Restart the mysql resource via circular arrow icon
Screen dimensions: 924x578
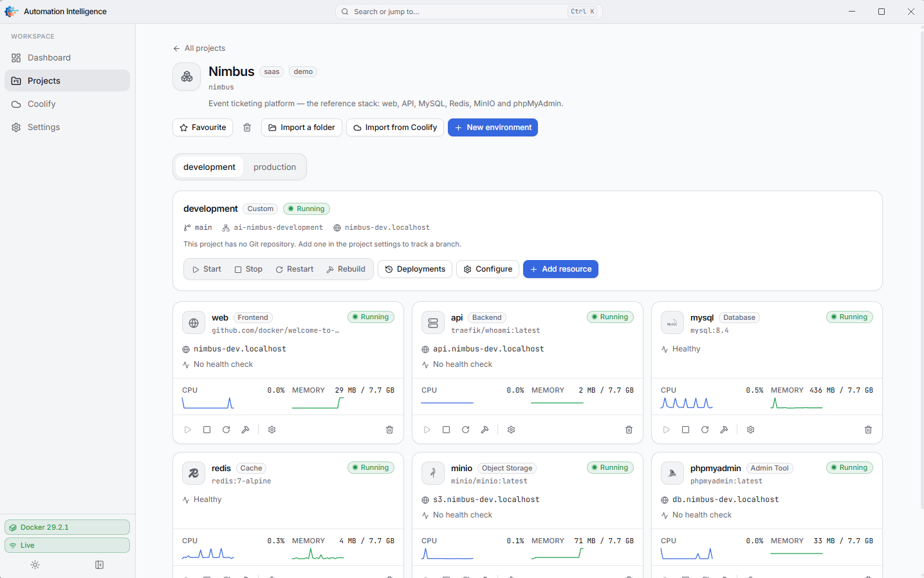pos(705,429)
